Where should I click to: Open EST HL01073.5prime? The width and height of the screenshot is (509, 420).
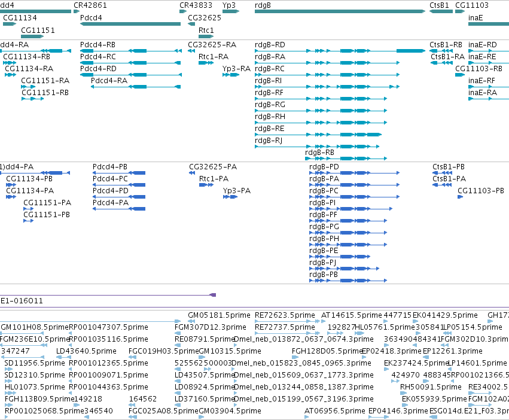click(35, 387)
